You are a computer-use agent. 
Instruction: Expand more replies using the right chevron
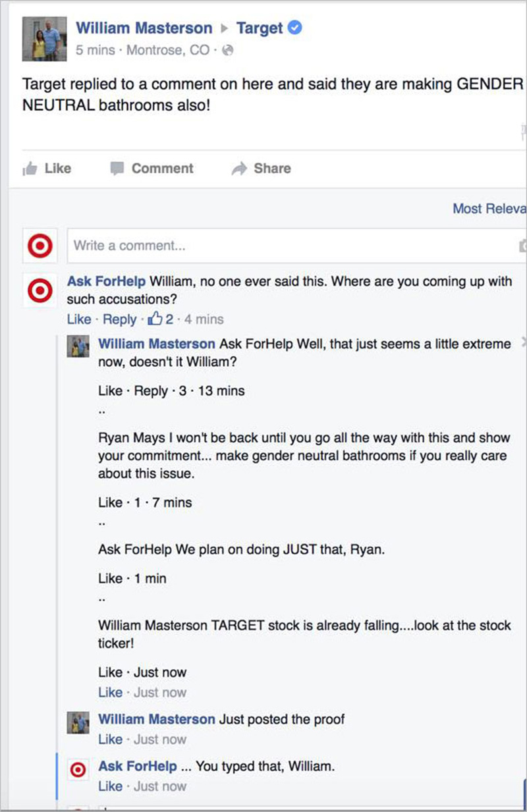(523, 343)
